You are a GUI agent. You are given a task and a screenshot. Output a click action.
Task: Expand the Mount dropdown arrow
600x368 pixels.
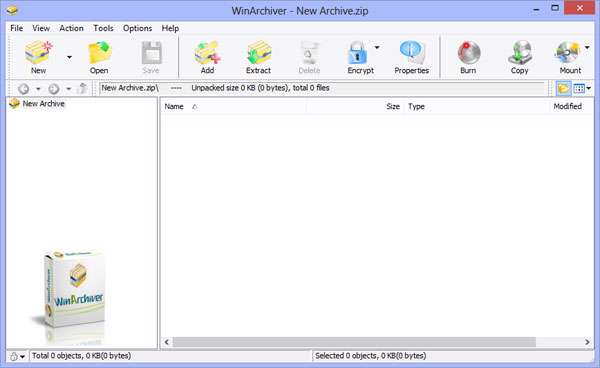pos(587,47)
